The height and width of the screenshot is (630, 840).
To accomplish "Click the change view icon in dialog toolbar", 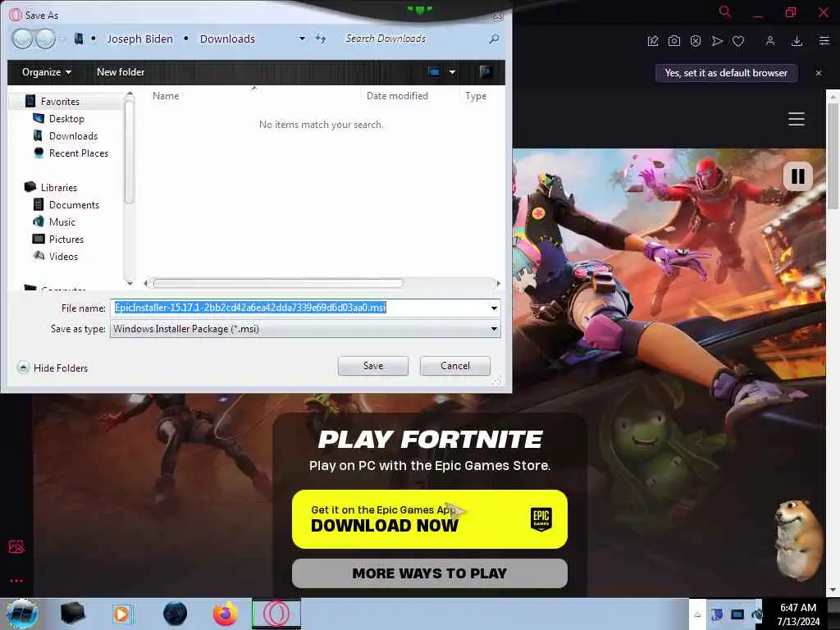I will pos(434,72).
